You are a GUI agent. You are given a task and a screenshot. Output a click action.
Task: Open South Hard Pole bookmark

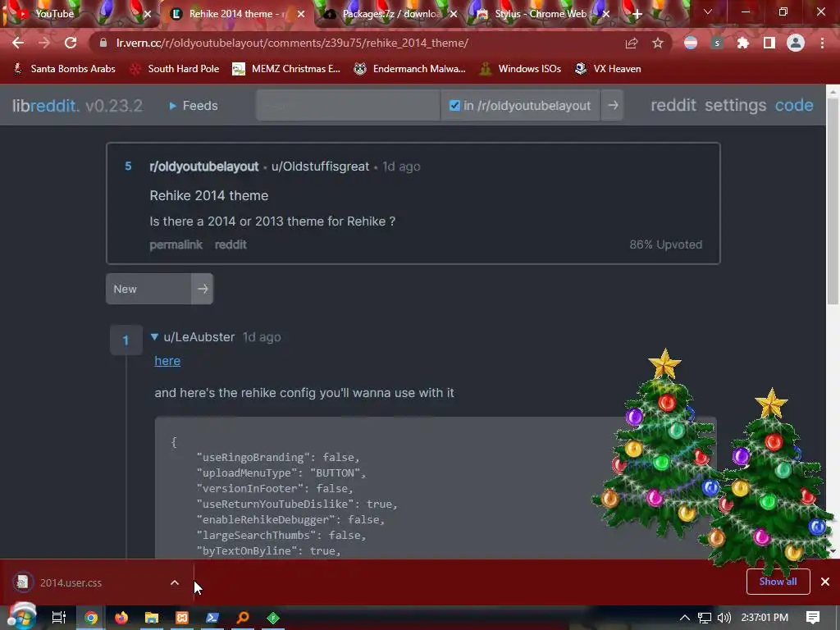click(175, 69)
